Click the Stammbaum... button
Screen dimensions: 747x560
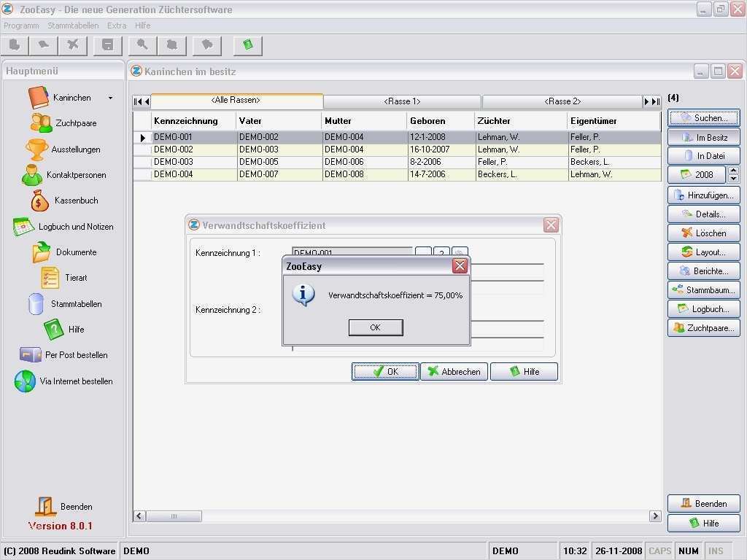pyautogui.click(x=704, y=290)
